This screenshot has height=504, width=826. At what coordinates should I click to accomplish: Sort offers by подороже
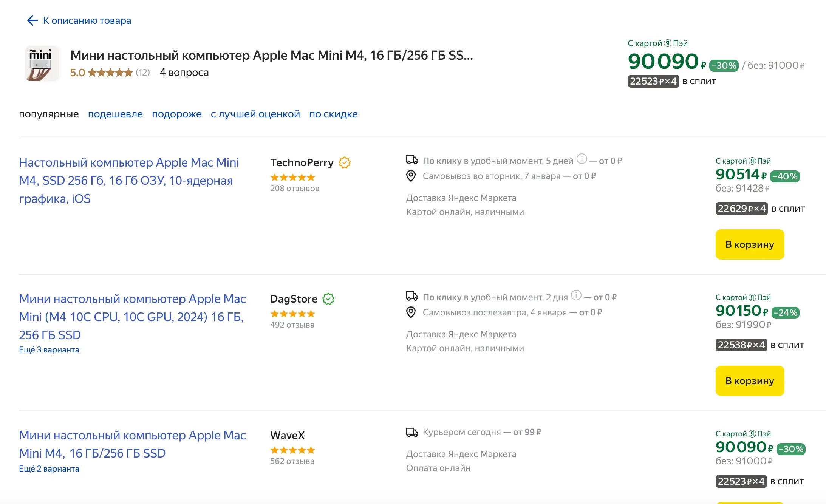[x=176, y=114]
